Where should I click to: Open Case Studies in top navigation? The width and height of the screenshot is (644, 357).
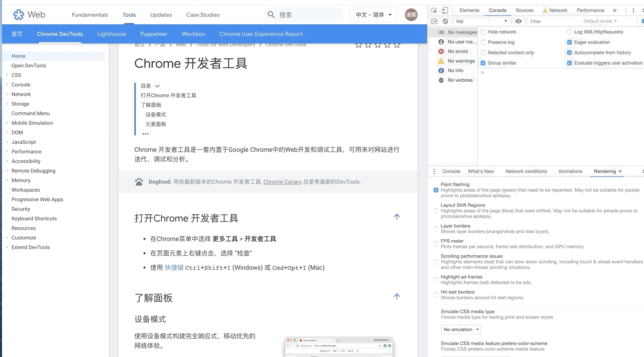(x=203, y=15)
